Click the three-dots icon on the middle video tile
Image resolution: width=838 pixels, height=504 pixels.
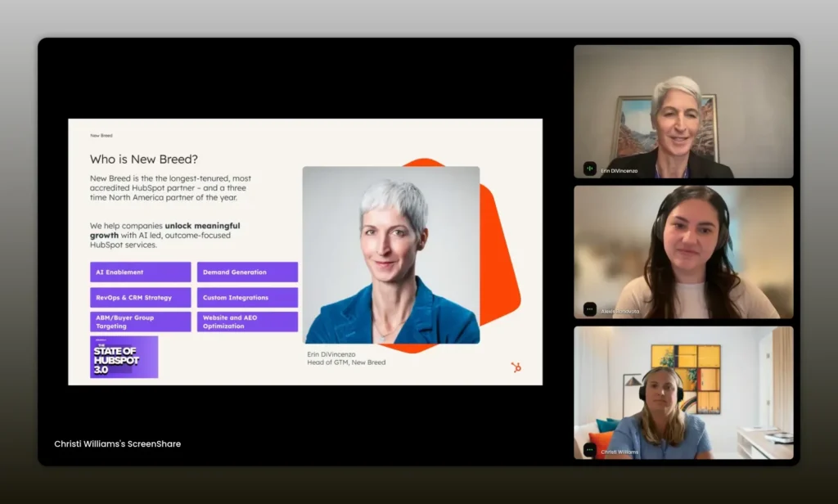(589, 309)
